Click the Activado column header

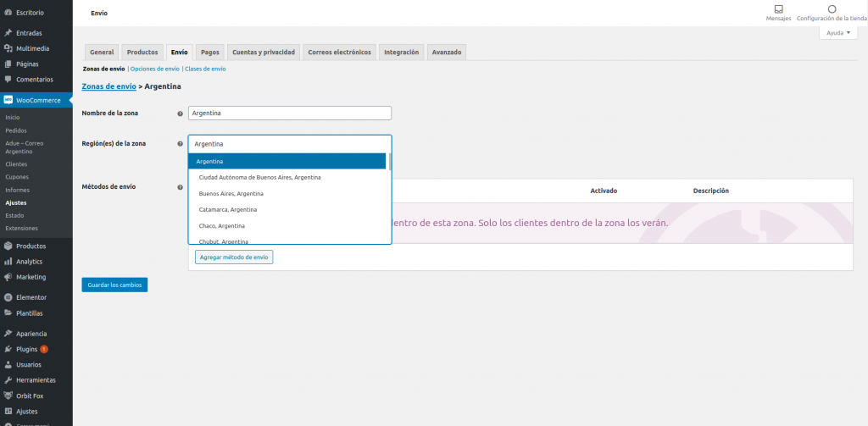pyautogui.click(x=604, y=191)
